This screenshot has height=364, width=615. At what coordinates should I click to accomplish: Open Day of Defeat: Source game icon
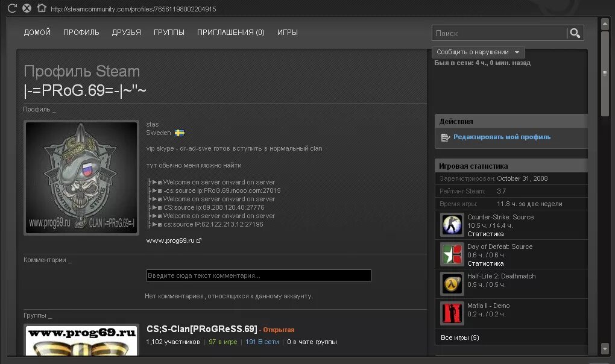[452, 254]
